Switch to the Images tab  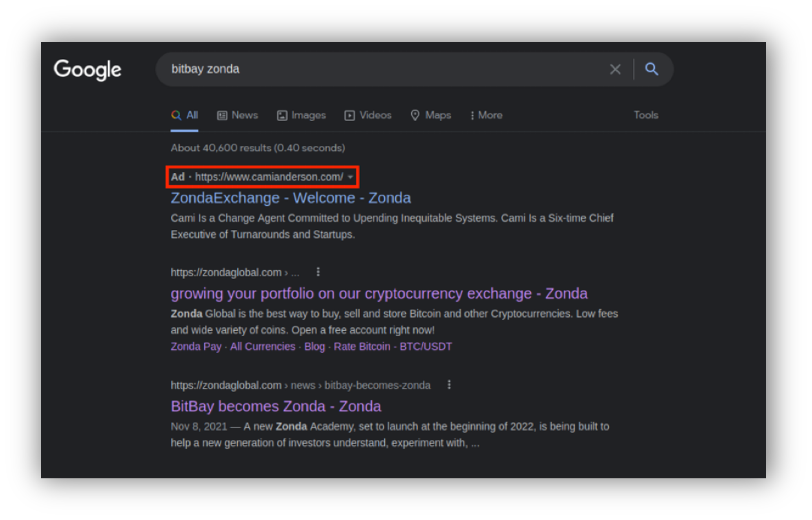pyautogui.click(x=301, y=116)
